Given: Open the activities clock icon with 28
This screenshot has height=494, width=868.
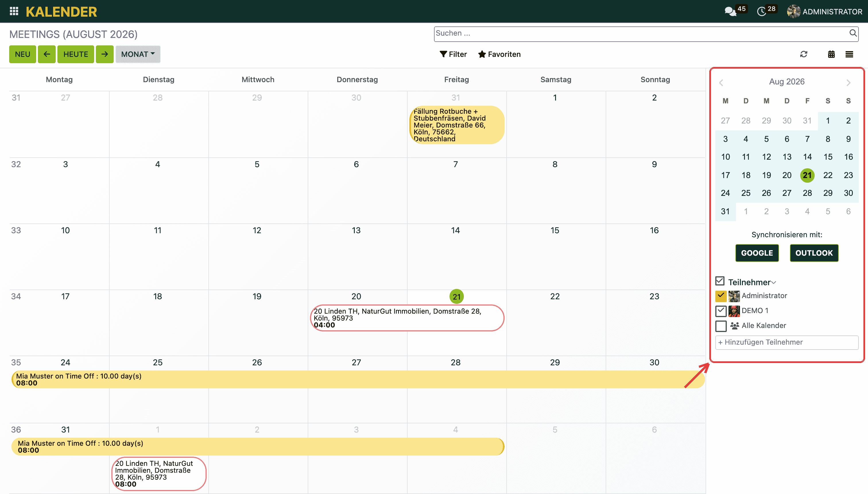Looking at the screenshot, I should (x=762, y=11).
